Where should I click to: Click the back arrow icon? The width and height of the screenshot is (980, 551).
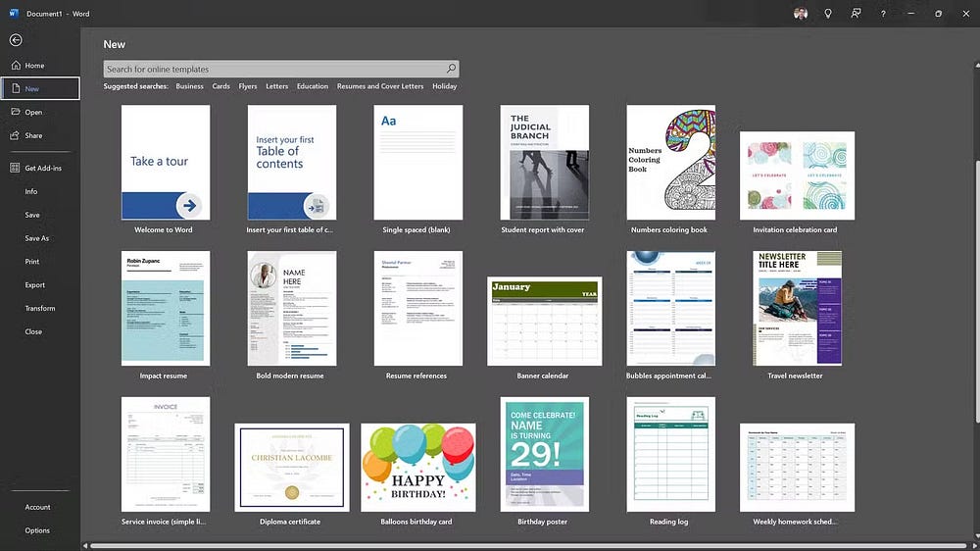tap(16, 40)
